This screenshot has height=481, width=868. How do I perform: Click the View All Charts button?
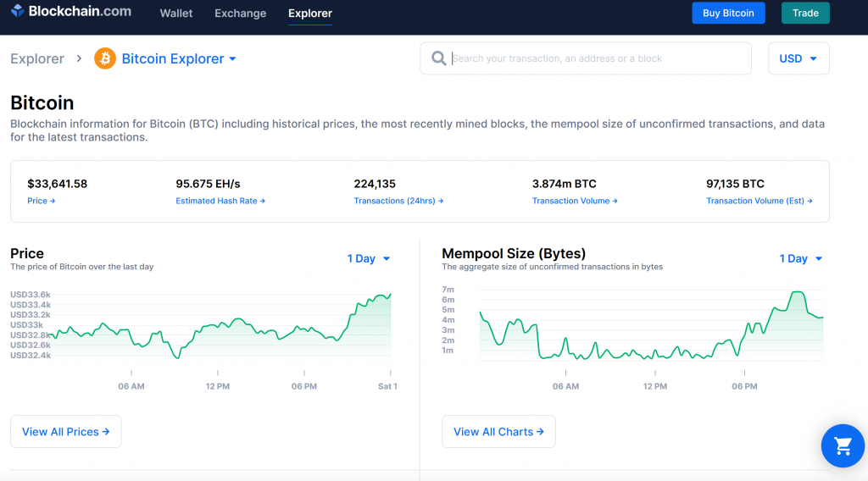(498, 432)
